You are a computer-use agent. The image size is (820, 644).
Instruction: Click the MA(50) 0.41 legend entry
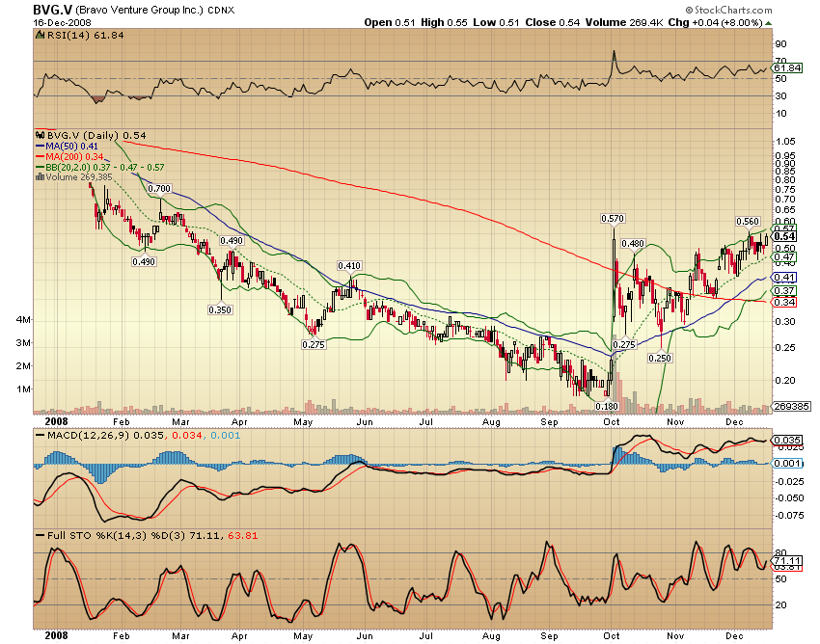pyautogui.click(x=71, y=147)
